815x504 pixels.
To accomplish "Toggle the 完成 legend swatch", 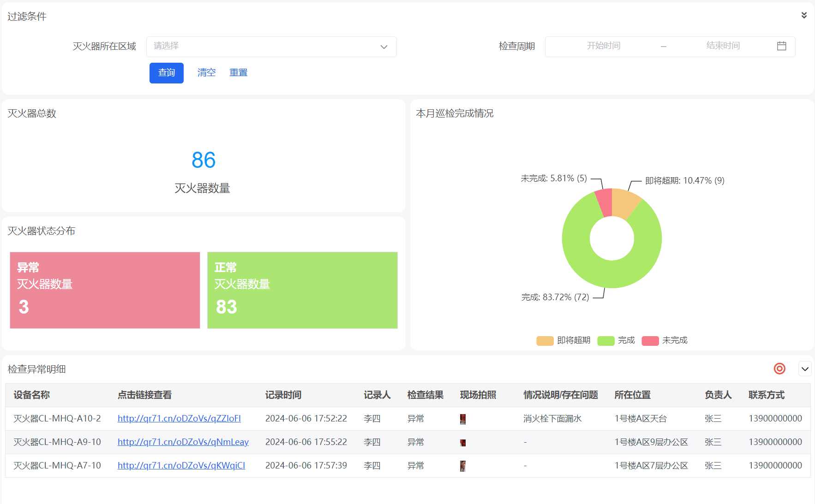I will point(605,341).
